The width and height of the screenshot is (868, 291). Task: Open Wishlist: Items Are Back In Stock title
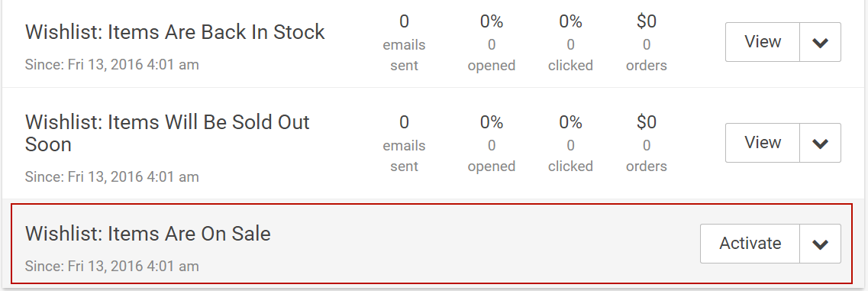click(x=175, y=32)
